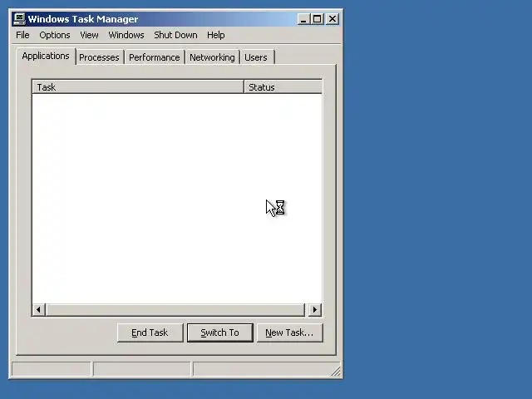Click the scroll right arrow
532x399 pixels.
pyautogui.click(x=314, y=309)
